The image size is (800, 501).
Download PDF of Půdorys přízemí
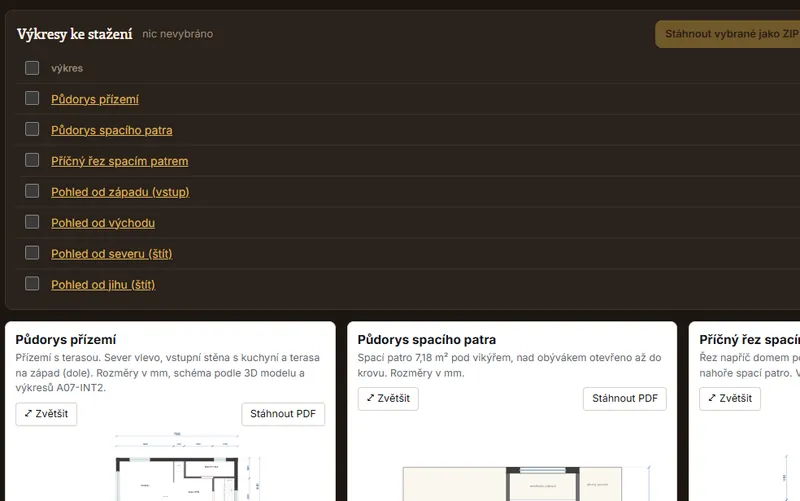tap(283, 414)
